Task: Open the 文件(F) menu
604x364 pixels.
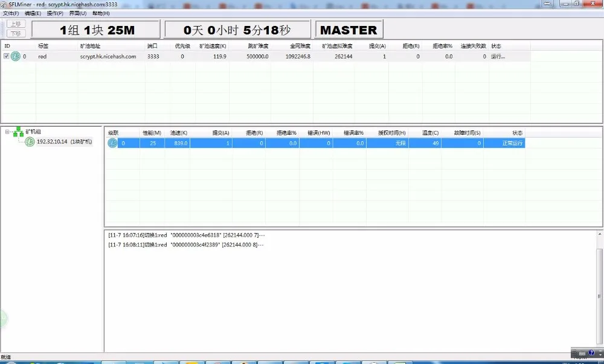Action: (x=11, y=13)
